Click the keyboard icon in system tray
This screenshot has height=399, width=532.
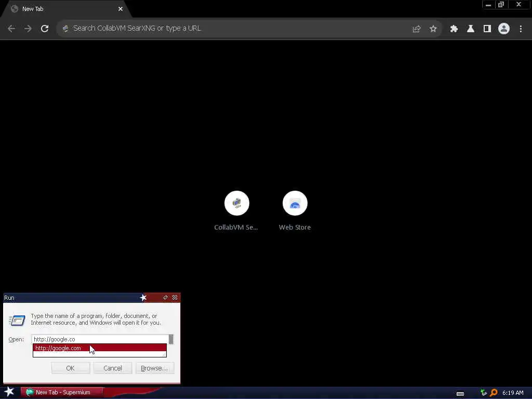[x=460, y=393]
